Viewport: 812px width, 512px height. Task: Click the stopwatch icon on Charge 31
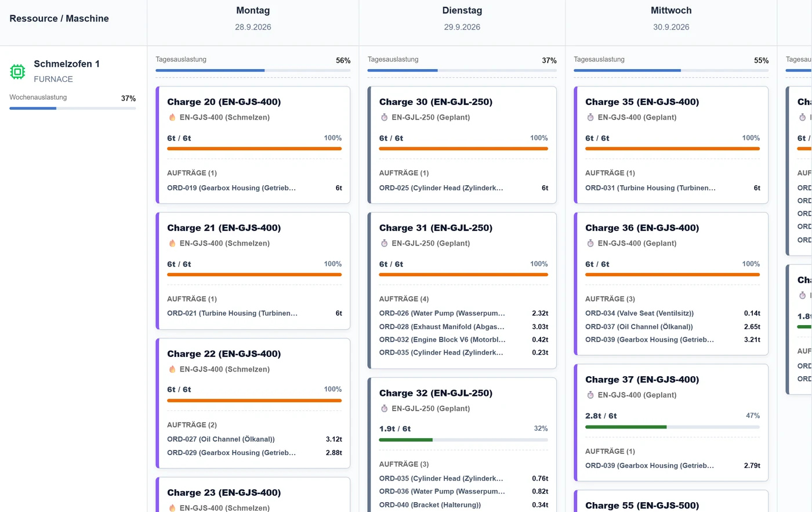[384, 243]
